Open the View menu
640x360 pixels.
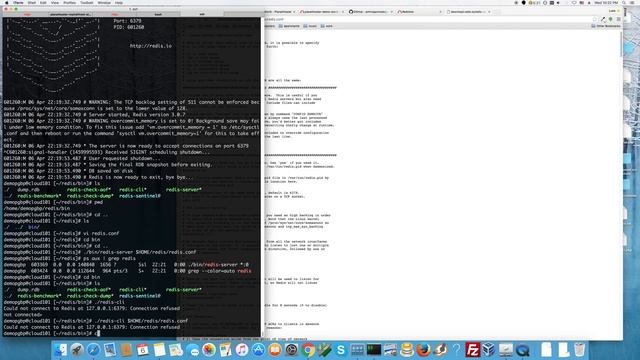click(x=55, y=2)
